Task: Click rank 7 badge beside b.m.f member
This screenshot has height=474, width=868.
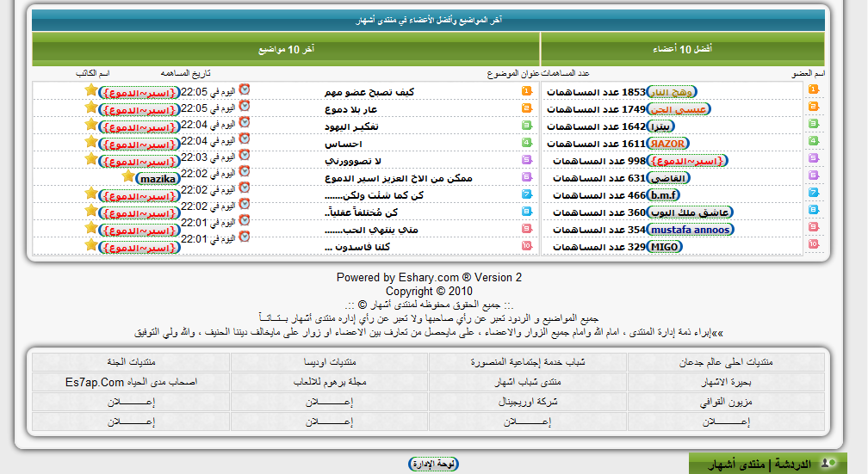Action: (813, 193)
